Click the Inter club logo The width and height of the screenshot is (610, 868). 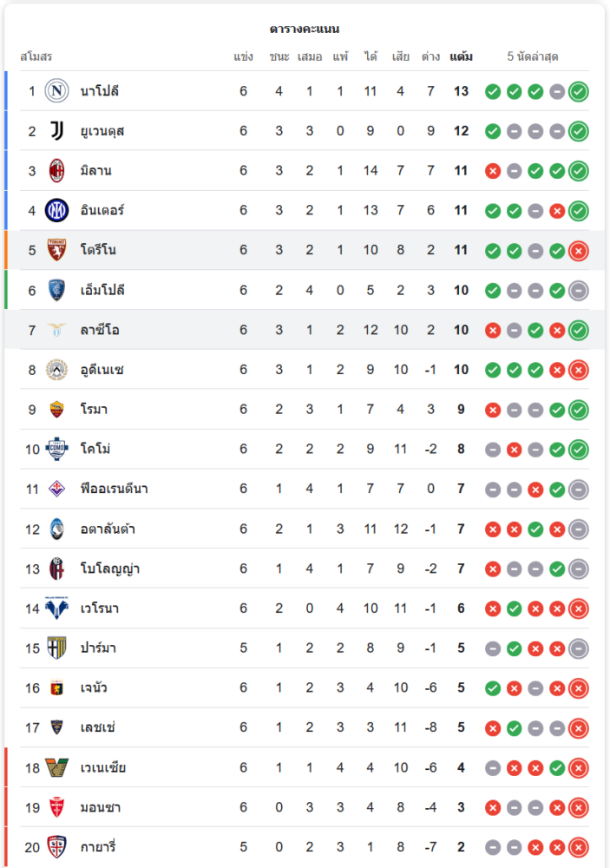coord(56,210)
